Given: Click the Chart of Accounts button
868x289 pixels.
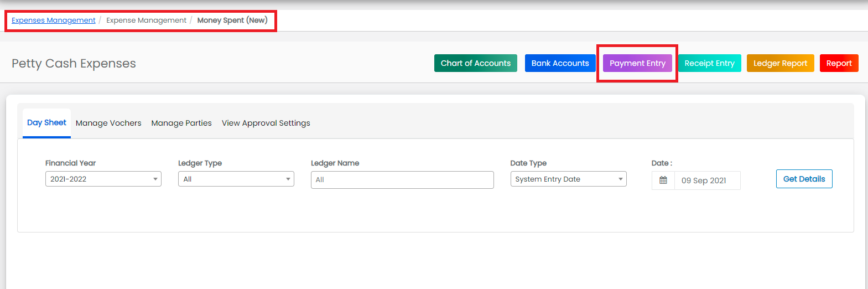Looking at the screenshot, I should pos(476,63).
